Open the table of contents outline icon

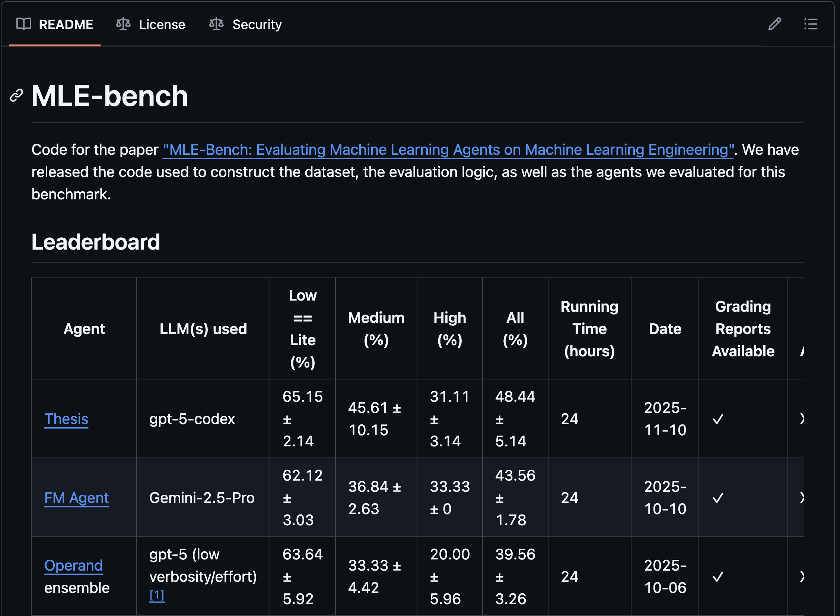[811, 24]
